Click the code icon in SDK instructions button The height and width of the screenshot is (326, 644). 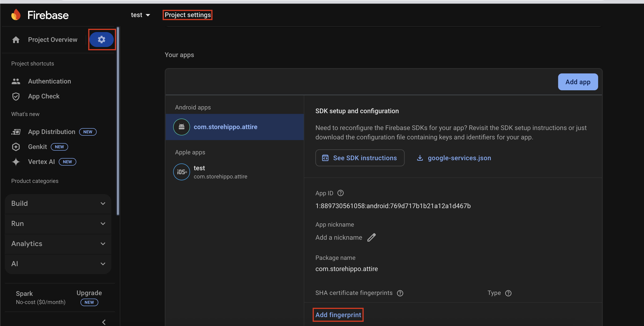[x=325, y=158]
